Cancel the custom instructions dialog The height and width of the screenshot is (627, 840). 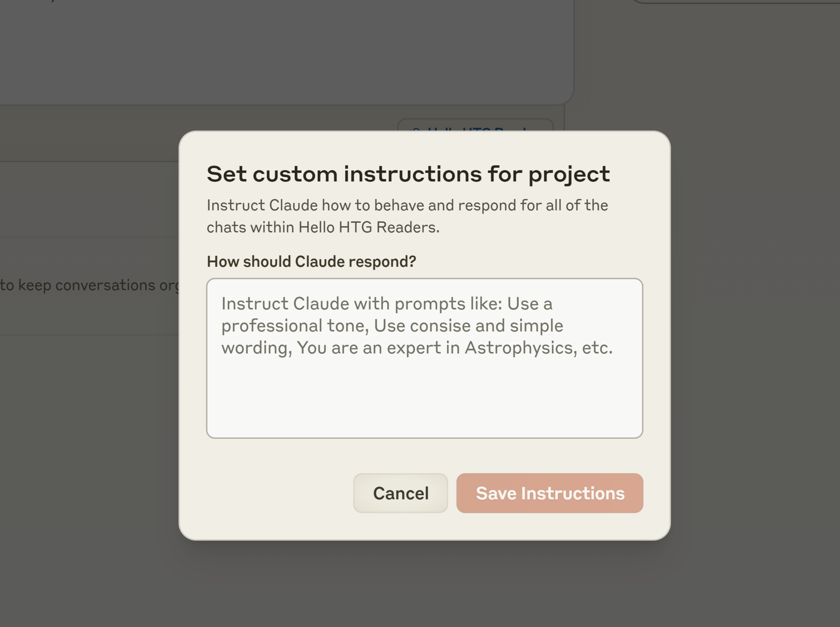coord(401,493)
